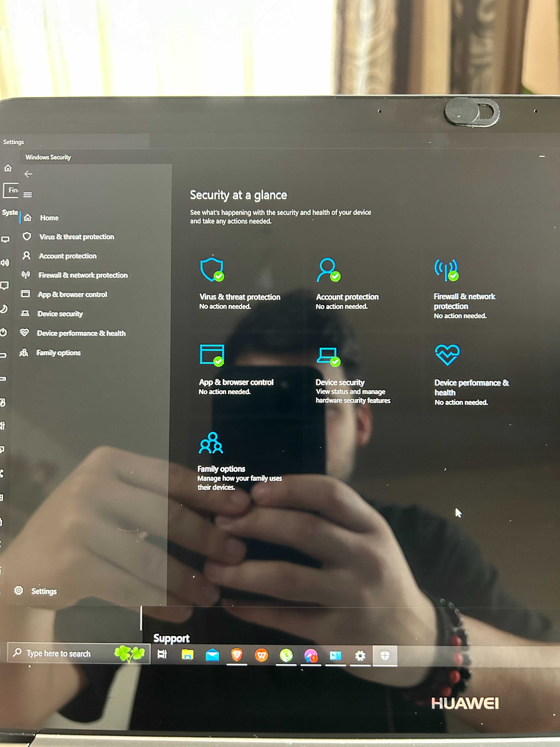Click the Sound icon in Settings sidebar
Viewport: 560px width, 747px height.
pos(5,263)
